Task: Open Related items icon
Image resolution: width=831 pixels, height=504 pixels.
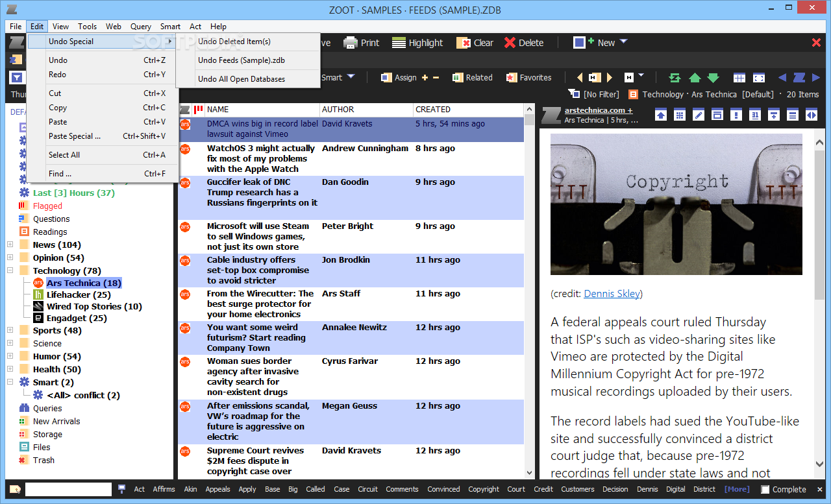Action: [x=458, y=77]
